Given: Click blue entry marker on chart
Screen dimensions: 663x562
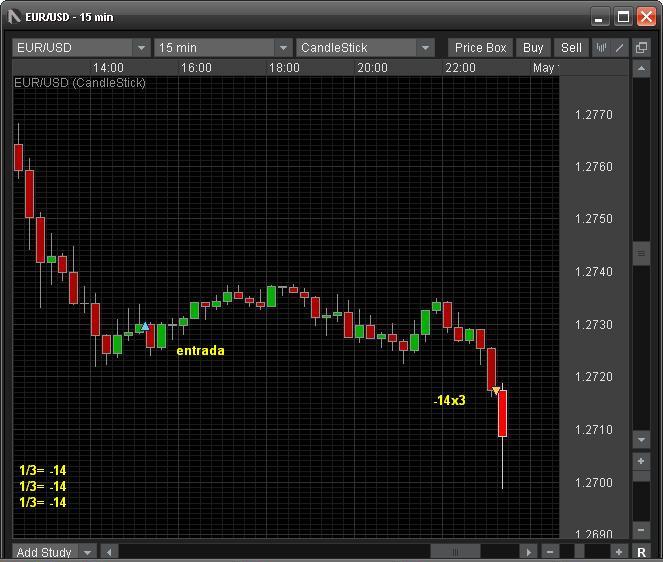Looking at the screenshot, I should pyautogui.click(x=146, y=326).
